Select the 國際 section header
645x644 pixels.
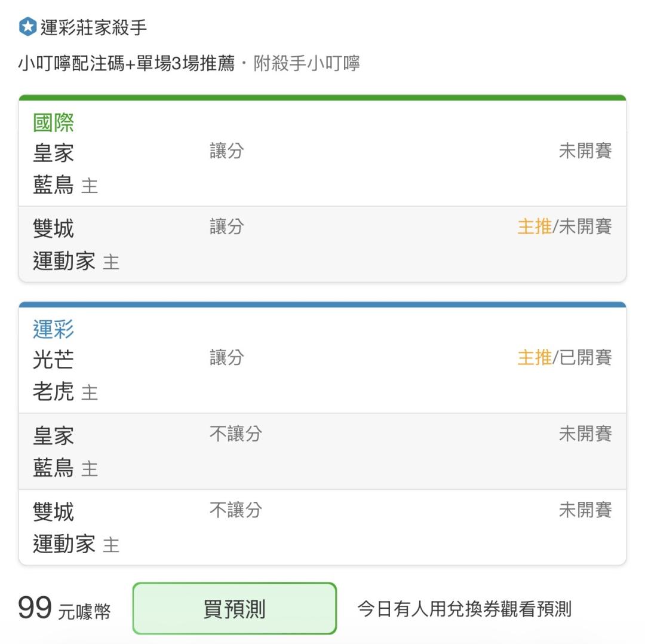pos(54,122)
